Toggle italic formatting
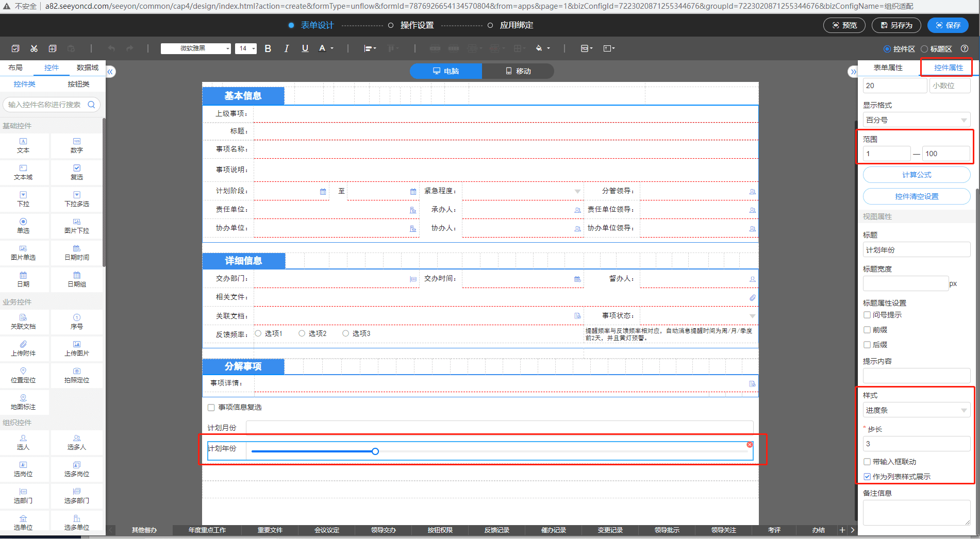Screen dimensions: 980x539 coord(286,48)
